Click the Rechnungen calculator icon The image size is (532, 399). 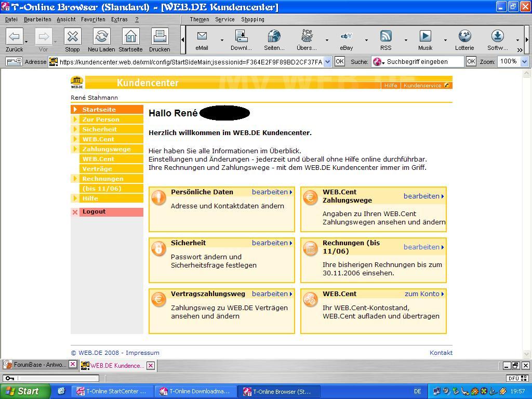(x=310, y=248)
